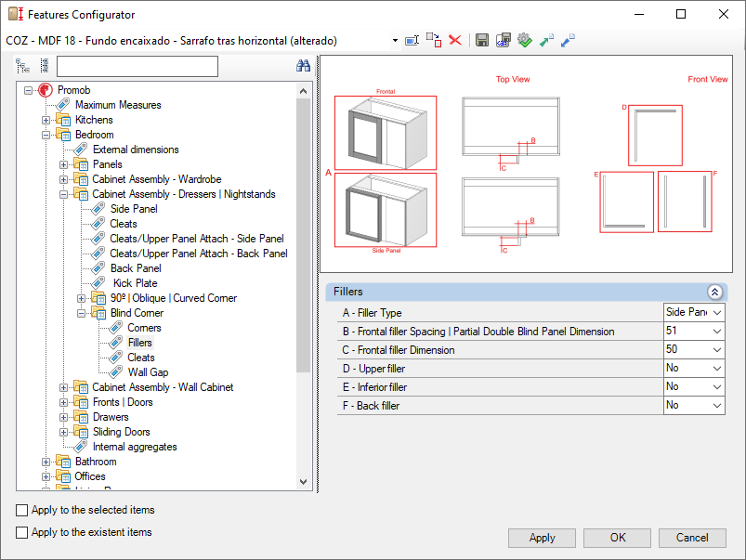This screenshot has width=746, height=560.
Task: Expand the Fronts | Doors folder
Action: (63, 402)
